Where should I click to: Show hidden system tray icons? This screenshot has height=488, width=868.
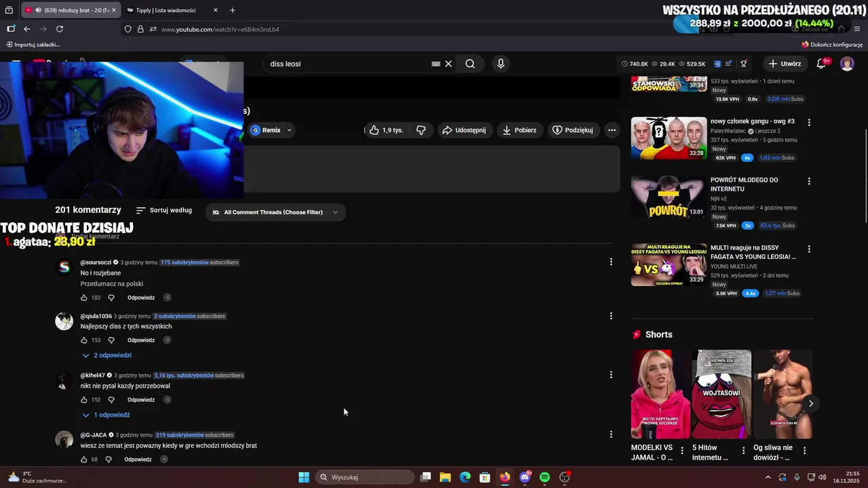(768, 477)
